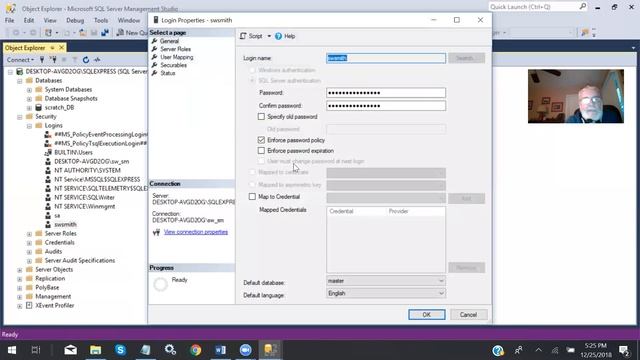Viewport: 640px width, 360px height.
Task: Click the activity monitor icon in Object Explorer toolbar
Action: [97, 60]
